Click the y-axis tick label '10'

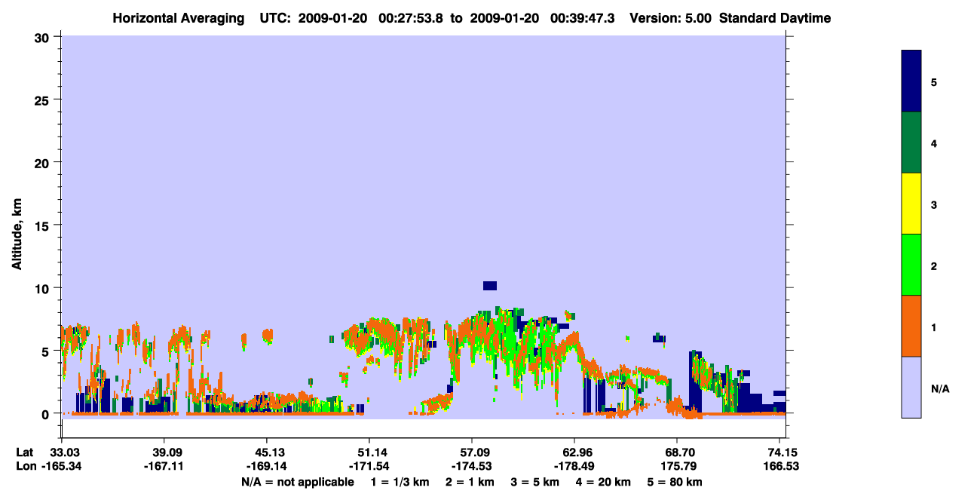pyautogui.click(x=43, y=288)
